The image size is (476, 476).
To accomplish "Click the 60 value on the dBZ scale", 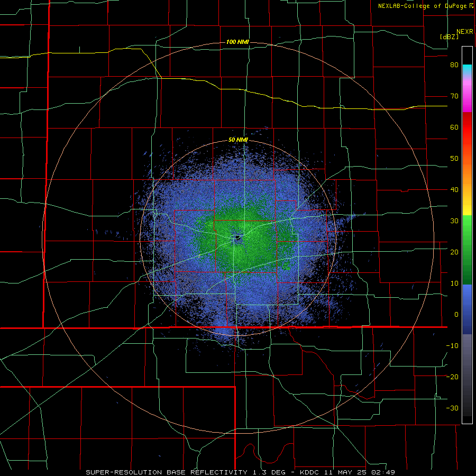I will tap(454, 127).
